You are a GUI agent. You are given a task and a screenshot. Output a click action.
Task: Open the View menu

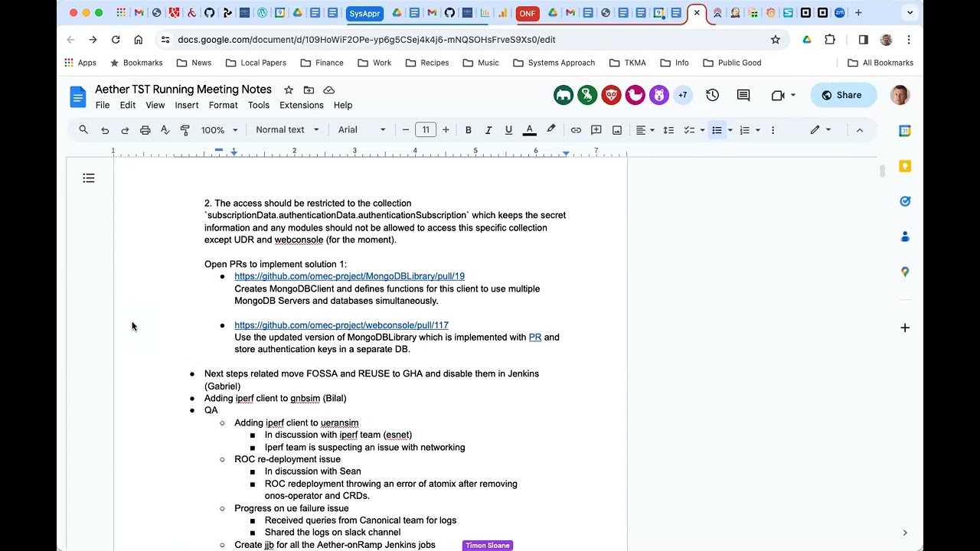pyautogui.click(x=155, y=105)
